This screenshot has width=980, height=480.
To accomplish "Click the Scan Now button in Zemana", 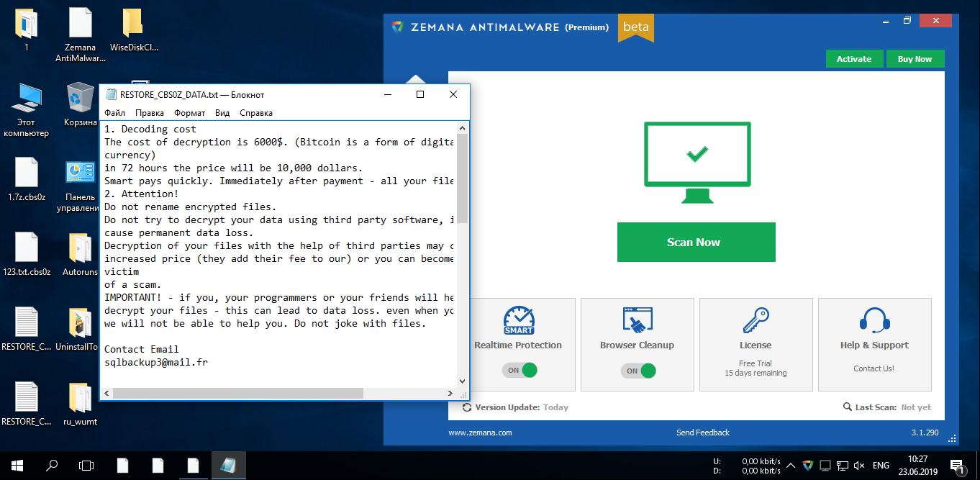I will [696, 242].
